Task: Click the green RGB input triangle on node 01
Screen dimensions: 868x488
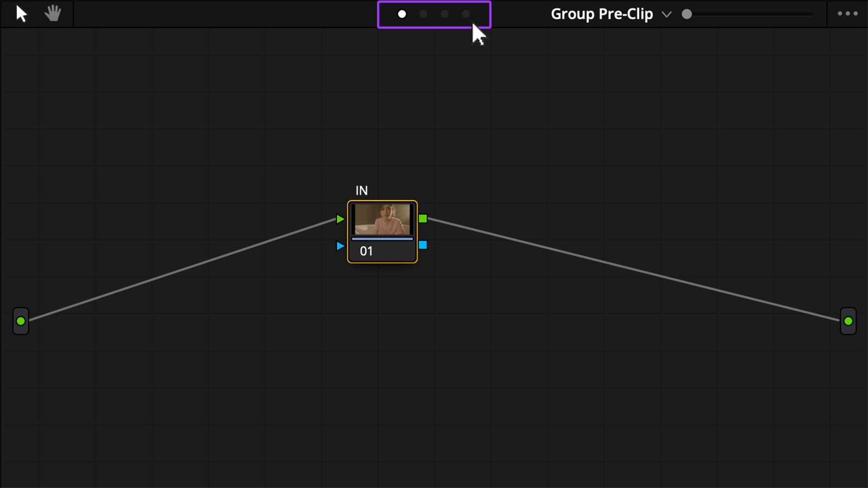Action: tap(340, 219)
